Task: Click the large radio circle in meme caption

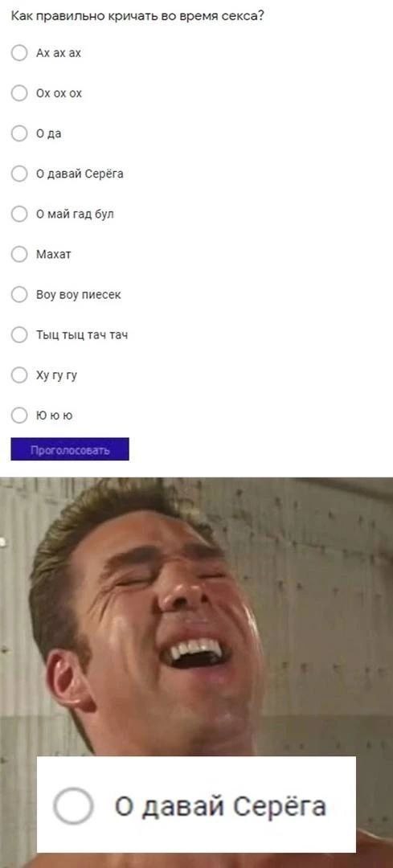Action: 73,805
